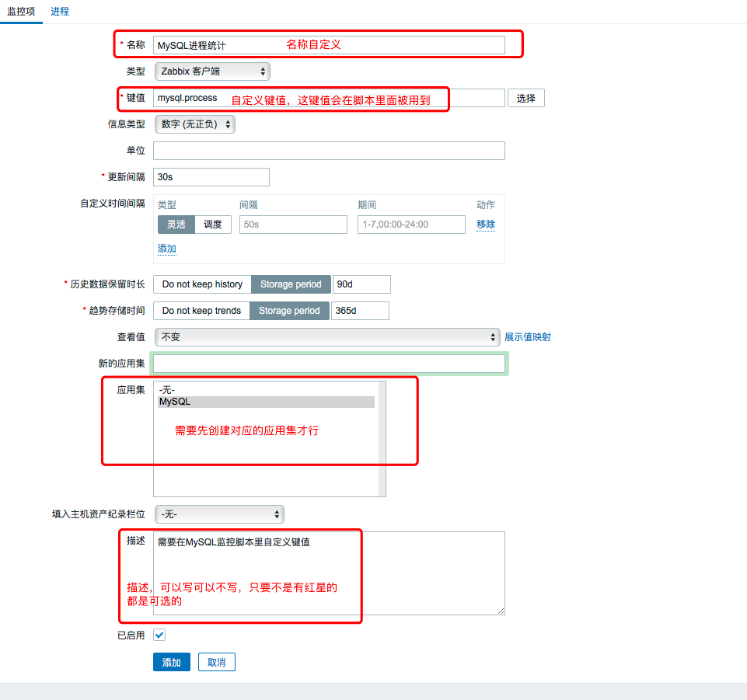Open the 查看值 不变 dropdown
747x700 pixels.
tap(327, 337)
